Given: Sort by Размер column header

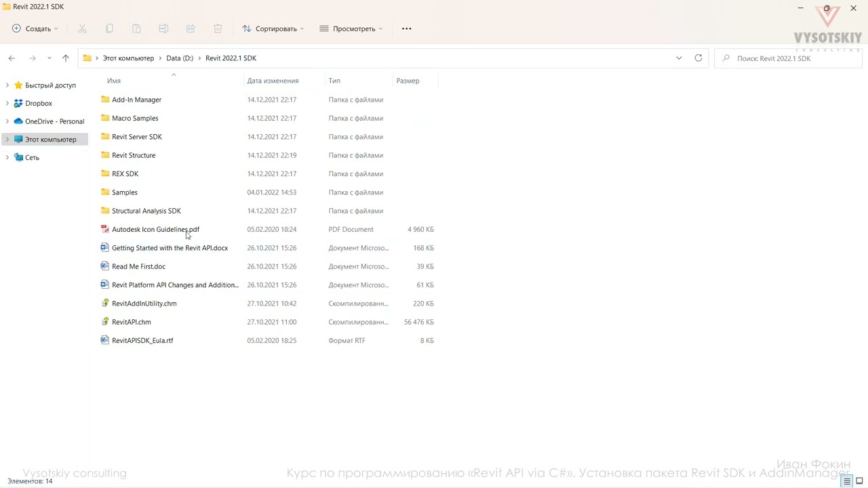Looking at the screenshot, I should tap(408, 81).
